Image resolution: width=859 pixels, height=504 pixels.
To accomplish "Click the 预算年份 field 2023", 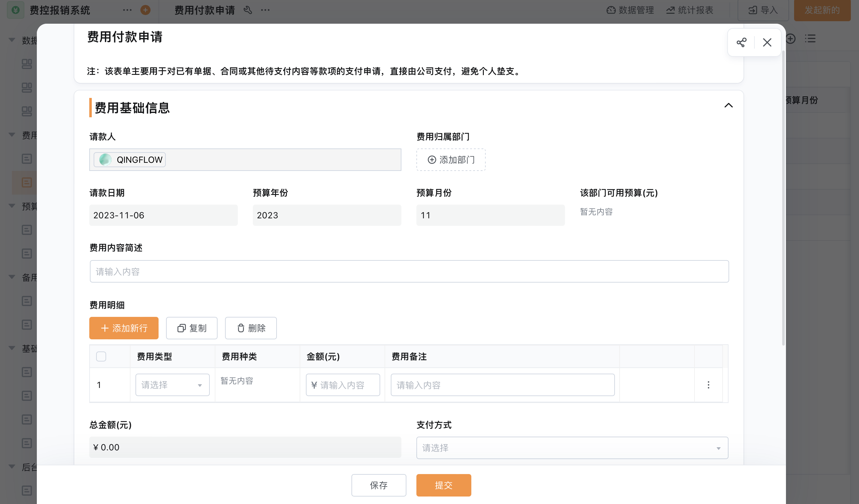I will tap(326, 215).
